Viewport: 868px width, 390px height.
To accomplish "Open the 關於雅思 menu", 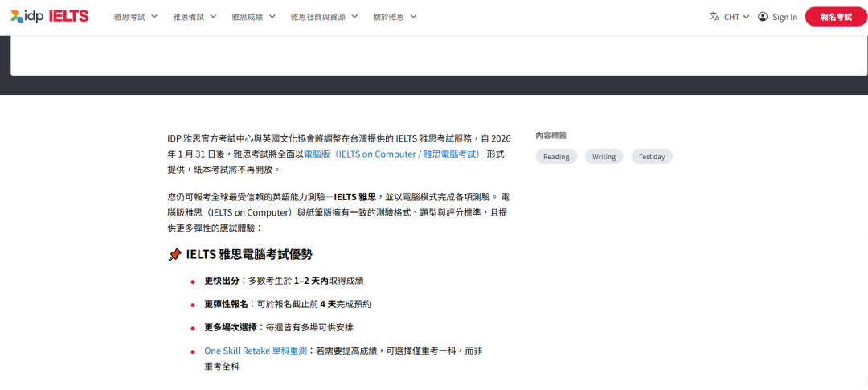I will 390,17.
